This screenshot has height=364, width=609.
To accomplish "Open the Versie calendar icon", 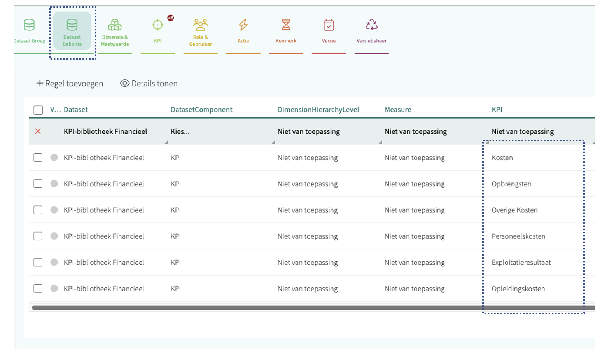I will coord(329,25).
